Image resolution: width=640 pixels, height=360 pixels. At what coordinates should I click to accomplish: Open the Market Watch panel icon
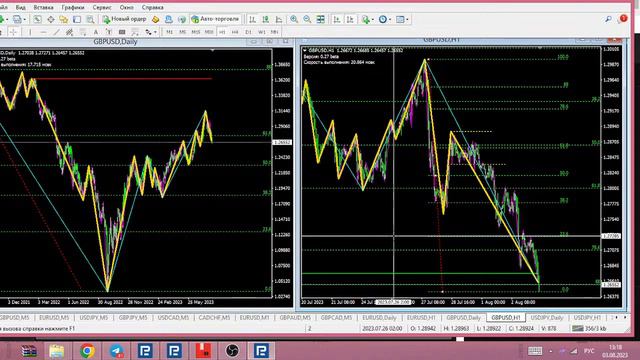pyautogui.click(x=37, y=19)
